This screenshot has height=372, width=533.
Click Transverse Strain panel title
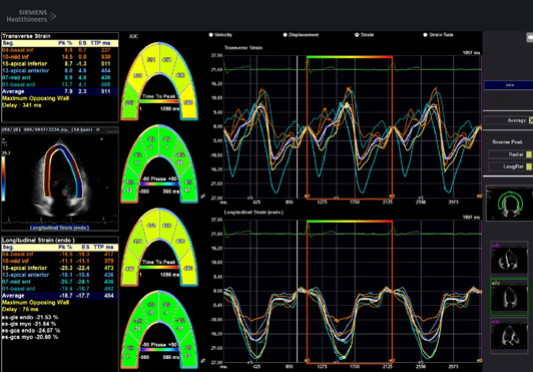(x=26, y=36)
